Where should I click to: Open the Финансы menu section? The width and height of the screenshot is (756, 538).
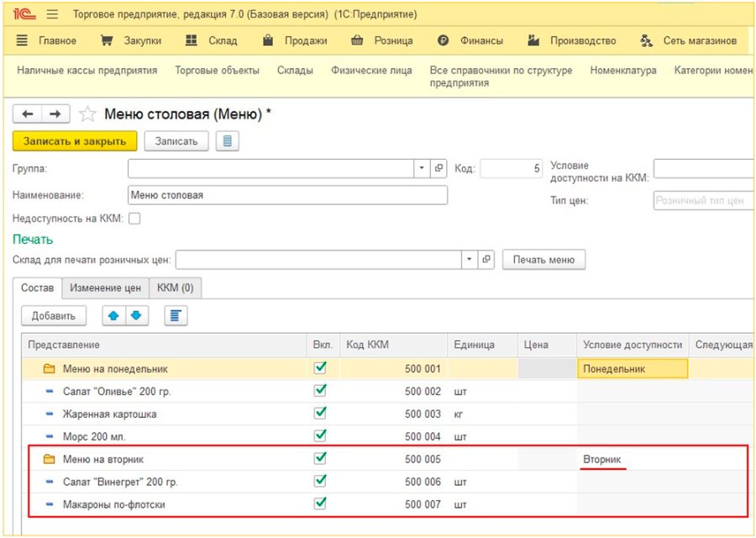470,40
